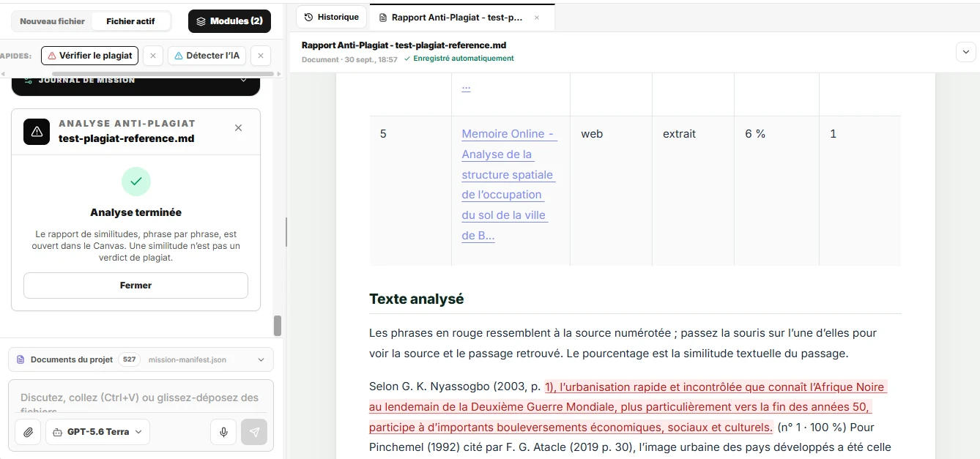
Task: Click the Fermer button
Action: click(136, 286)
